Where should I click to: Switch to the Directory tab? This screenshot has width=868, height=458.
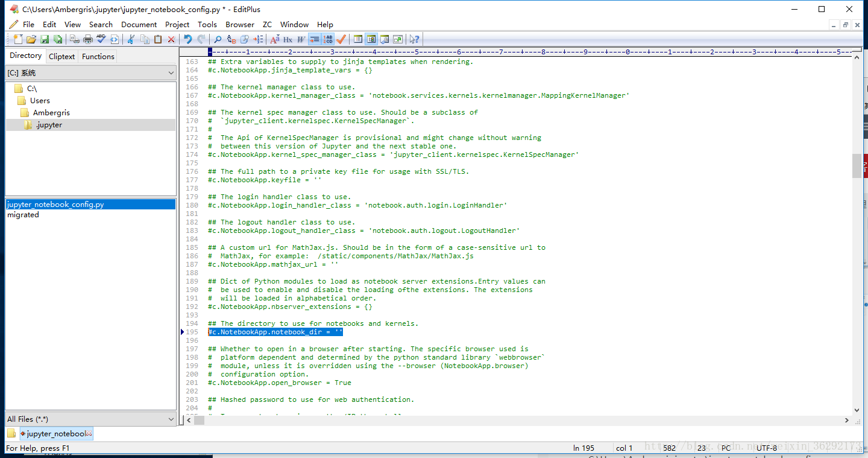(26, 56)
